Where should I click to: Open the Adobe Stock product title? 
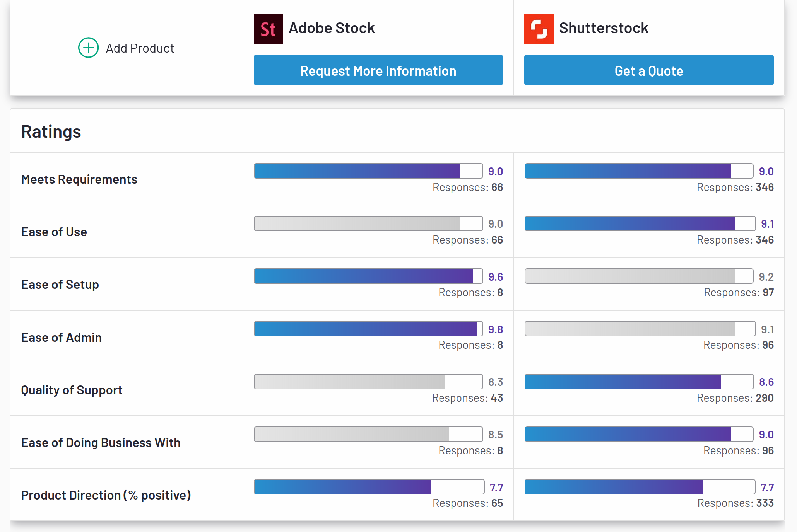332,28
